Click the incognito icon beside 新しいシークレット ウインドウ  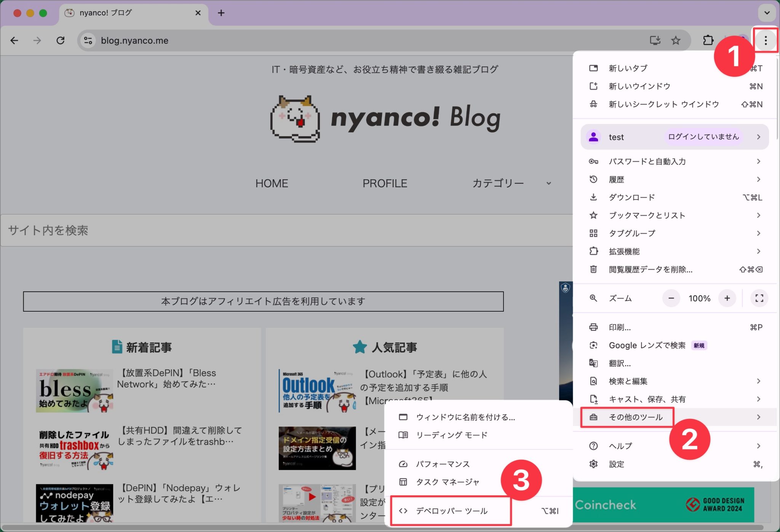pos(593,104)
